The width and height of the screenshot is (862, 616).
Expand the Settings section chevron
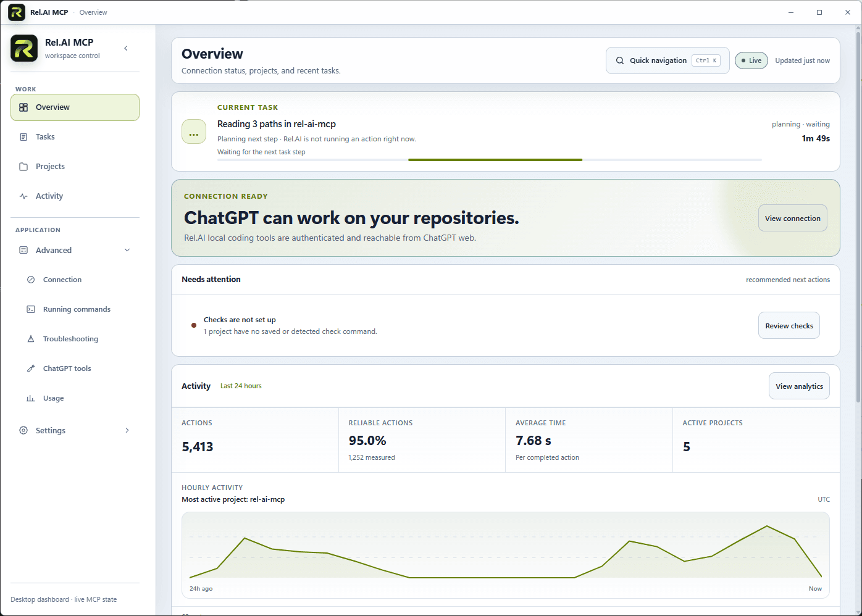(127, 430)
